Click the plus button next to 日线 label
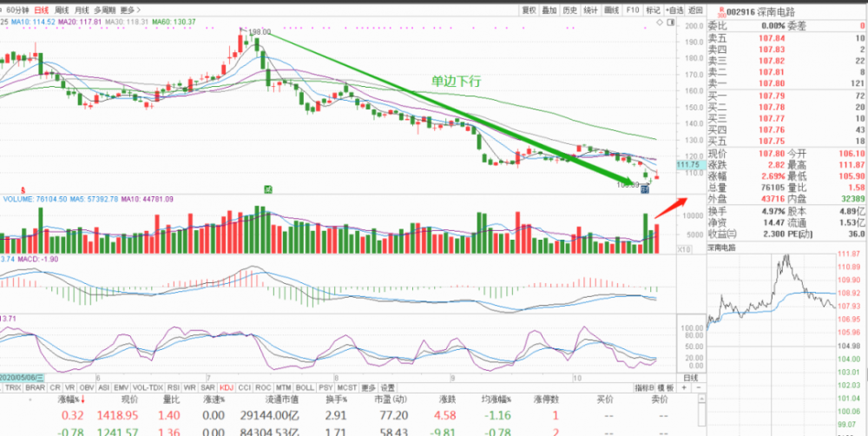 pyautogui.click(x=686, y=388)
